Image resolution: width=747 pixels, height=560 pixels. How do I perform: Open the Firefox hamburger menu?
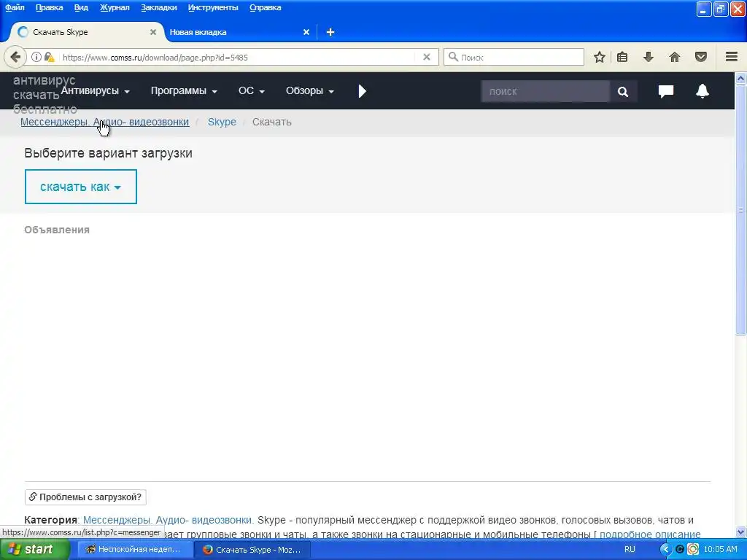click(732, 57)
